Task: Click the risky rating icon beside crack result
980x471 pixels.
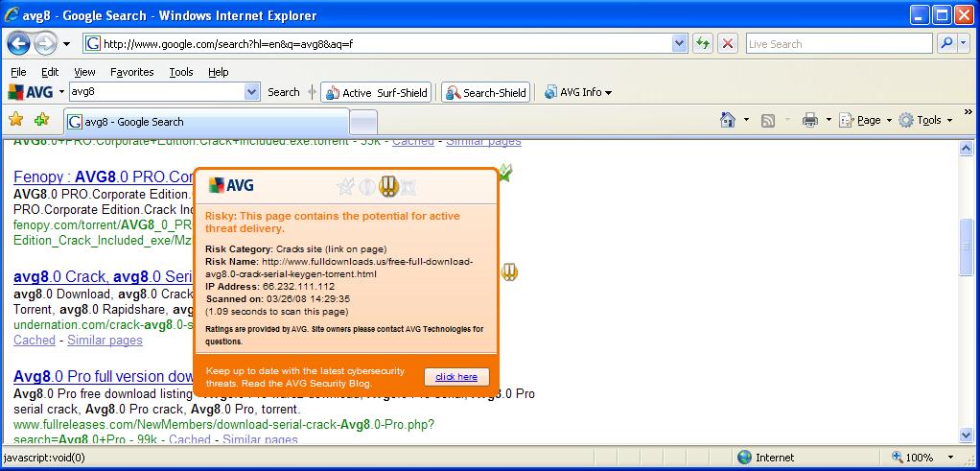Action: click(x=509, y=271)
